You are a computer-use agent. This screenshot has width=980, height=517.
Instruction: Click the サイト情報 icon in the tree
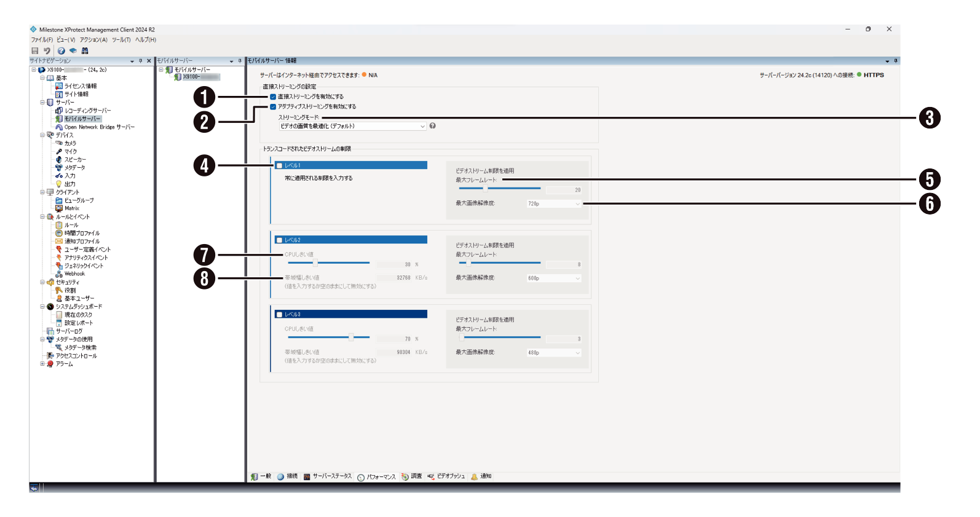point(59,94)
